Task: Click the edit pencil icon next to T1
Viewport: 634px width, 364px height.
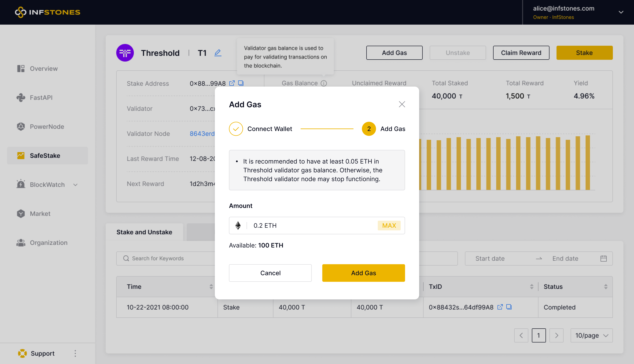Action: [x=218, y=53]
